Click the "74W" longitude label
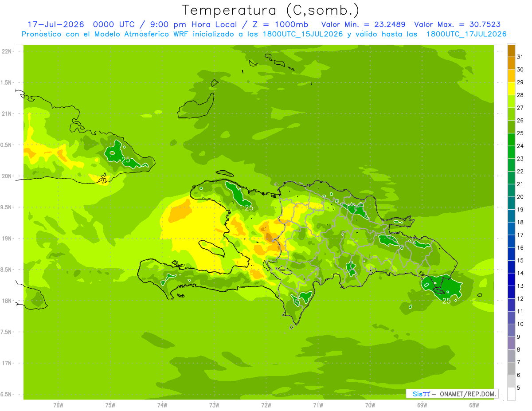 [x=162, y=405]
